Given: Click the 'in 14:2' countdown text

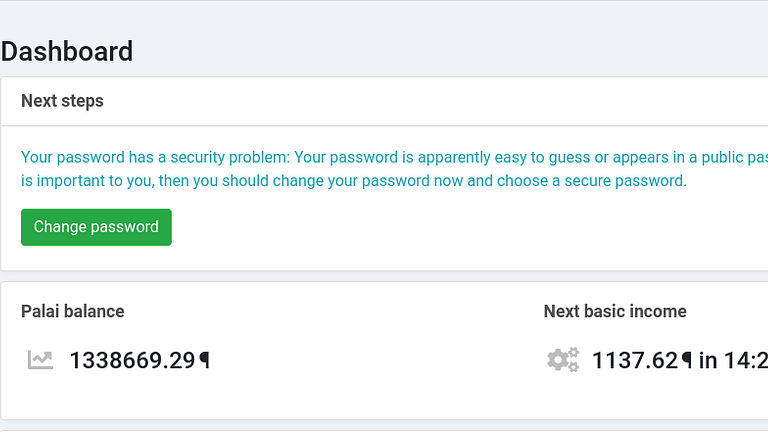Looking at the screenshot, I should click(x=733, y=360).
